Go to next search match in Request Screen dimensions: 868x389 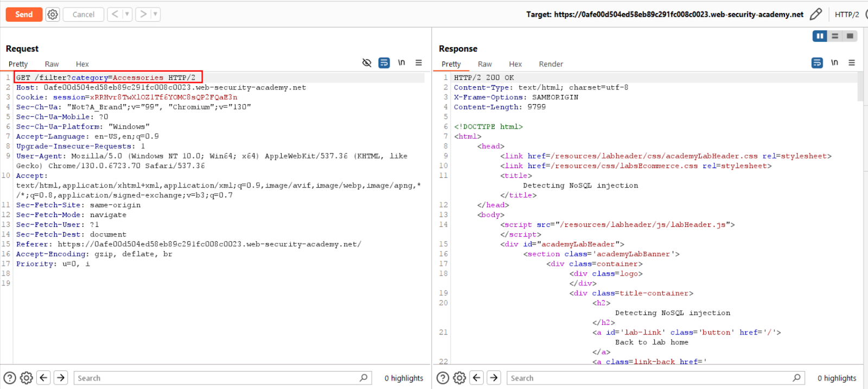pyautogui.click(x=61, y=378)
